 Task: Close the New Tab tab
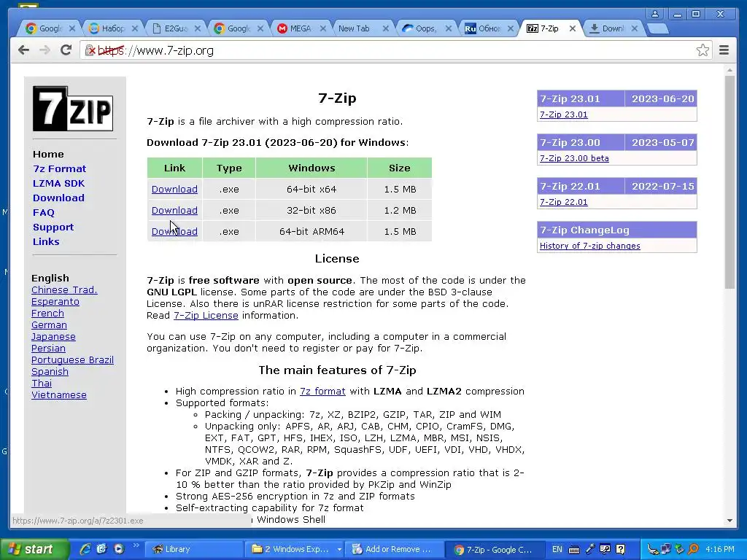point(386,28)
